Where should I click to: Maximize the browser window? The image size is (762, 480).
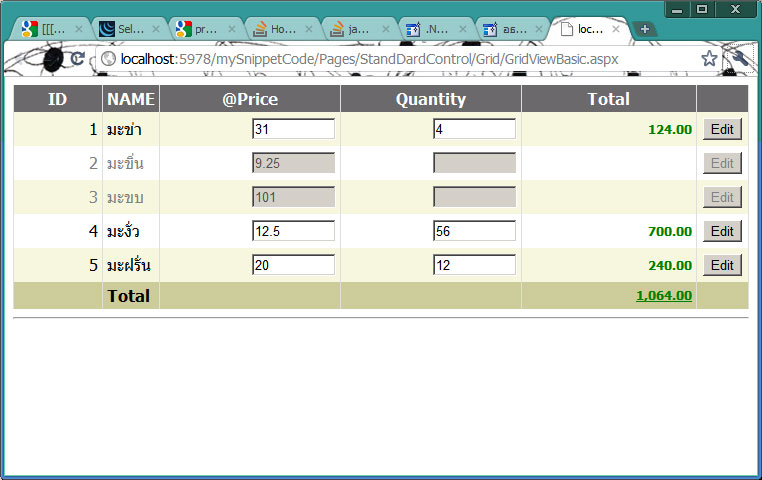coord(702,9)
